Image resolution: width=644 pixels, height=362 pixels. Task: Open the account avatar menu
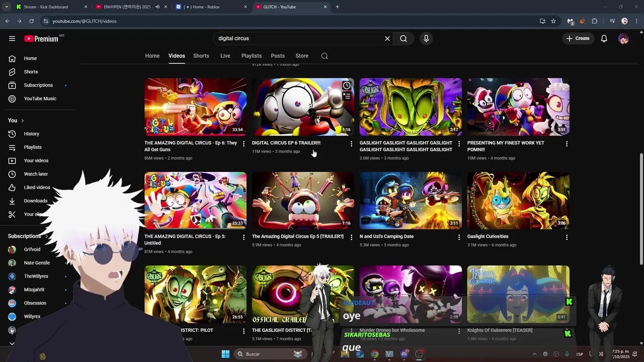623,39
